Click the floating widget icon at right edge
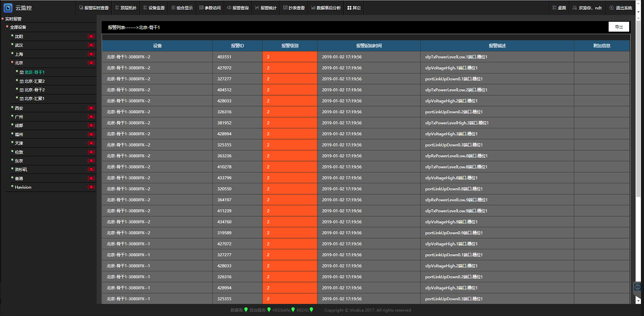This screenshot has width=644, height=316. point(638,287)
